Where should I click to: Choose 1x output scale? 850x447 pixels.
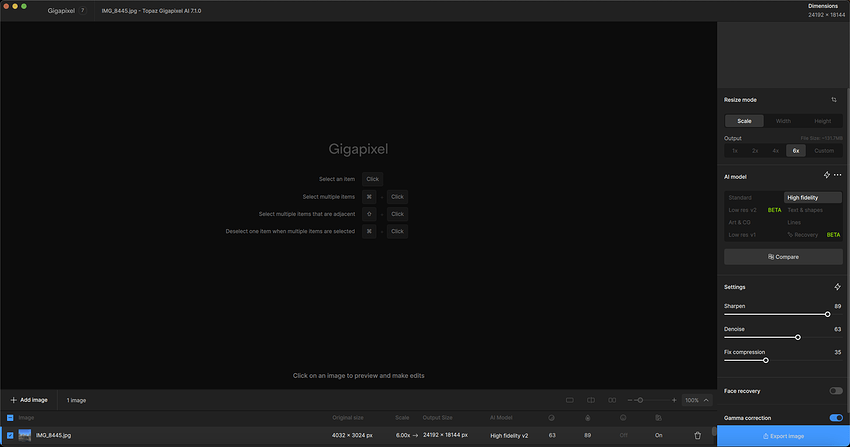click(735, 151)
